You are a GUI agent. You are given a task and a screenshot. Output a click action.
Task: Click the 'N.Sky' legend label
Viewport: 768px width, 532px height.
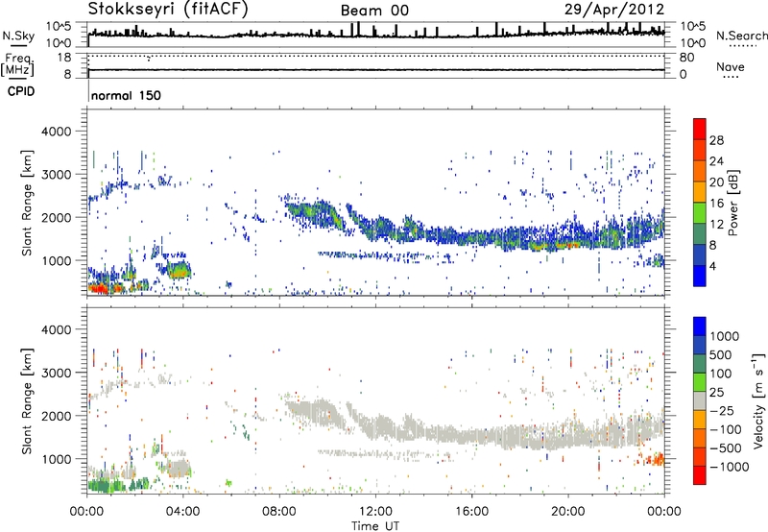click(18, 36)
